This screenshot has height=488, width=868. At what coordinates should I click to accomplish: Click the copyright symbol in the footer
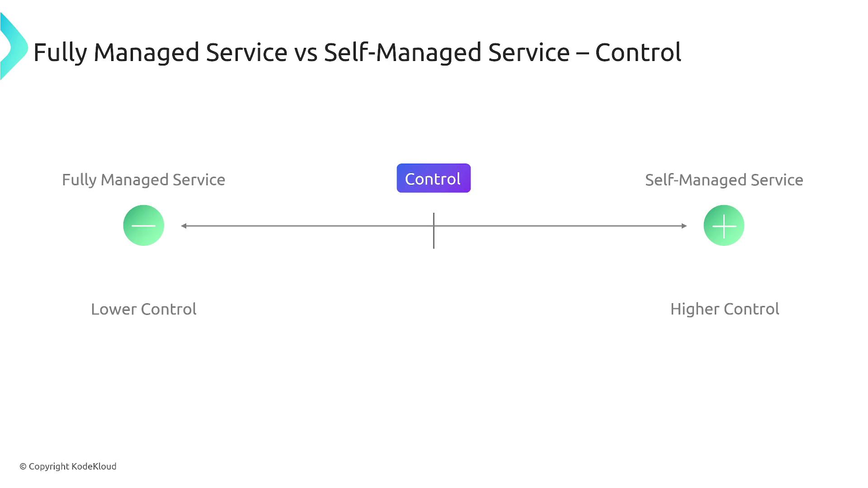[x=23, y=466]
